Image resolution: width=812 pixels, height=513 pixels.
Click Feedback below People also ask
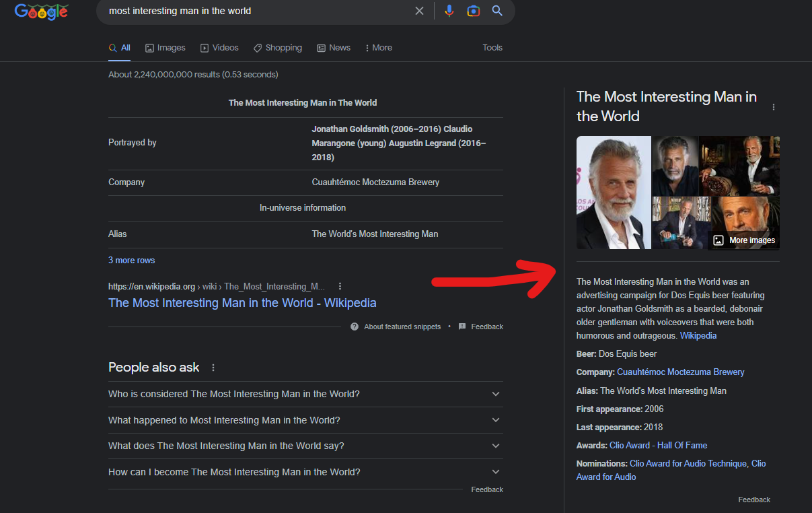[x=487, y=489]
